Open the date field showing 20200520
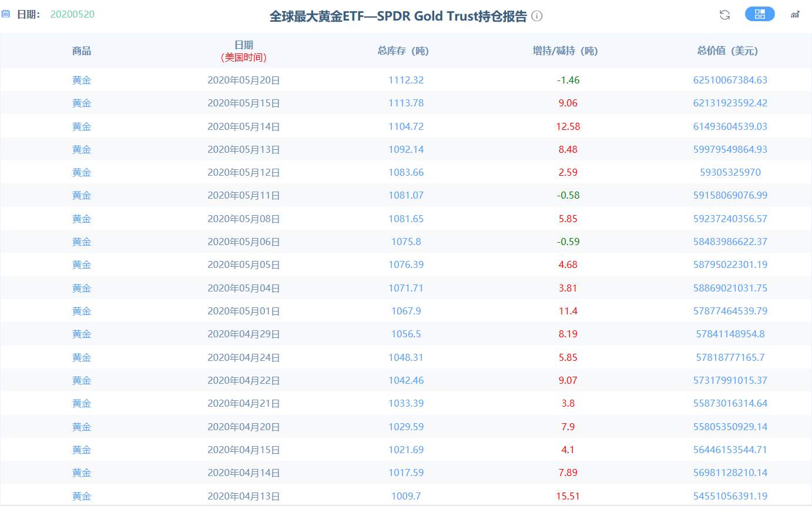This screenshot has width=812, height=506. coord(72,14)
